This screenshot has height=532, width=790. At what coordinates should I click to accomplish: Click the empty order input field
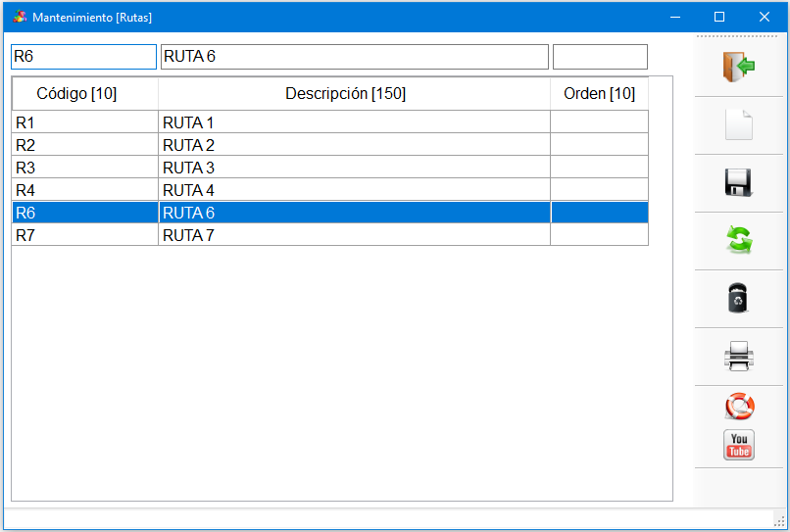coord(600,57)
